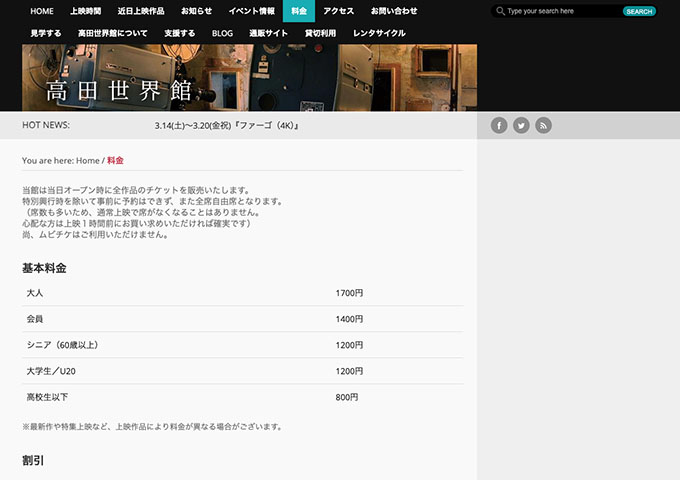Open the お知らせ menu item
This screenshot has height=480, width=680.
pyautogui.click(x=196, y=11)
